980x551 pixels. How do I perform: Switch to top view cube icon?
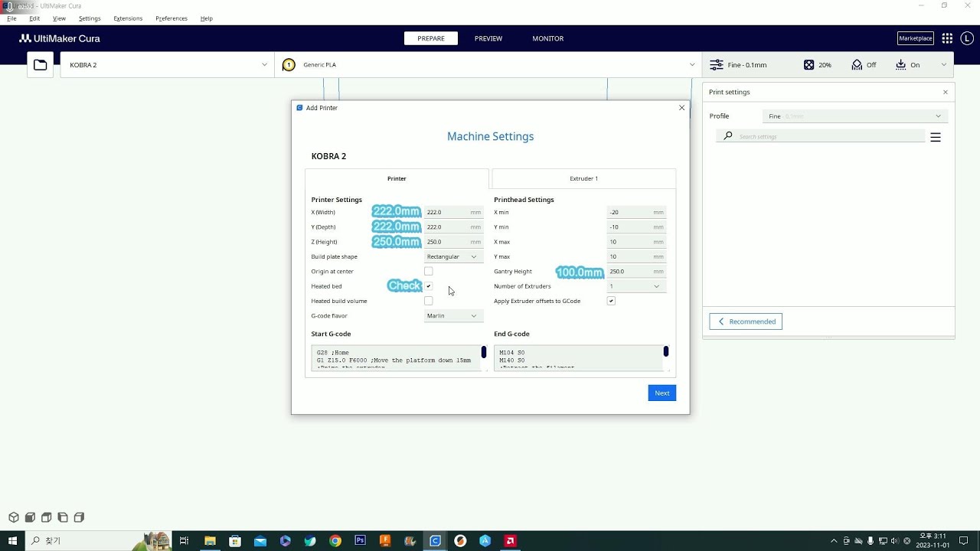pyautogui.click(x=46, y=517)
